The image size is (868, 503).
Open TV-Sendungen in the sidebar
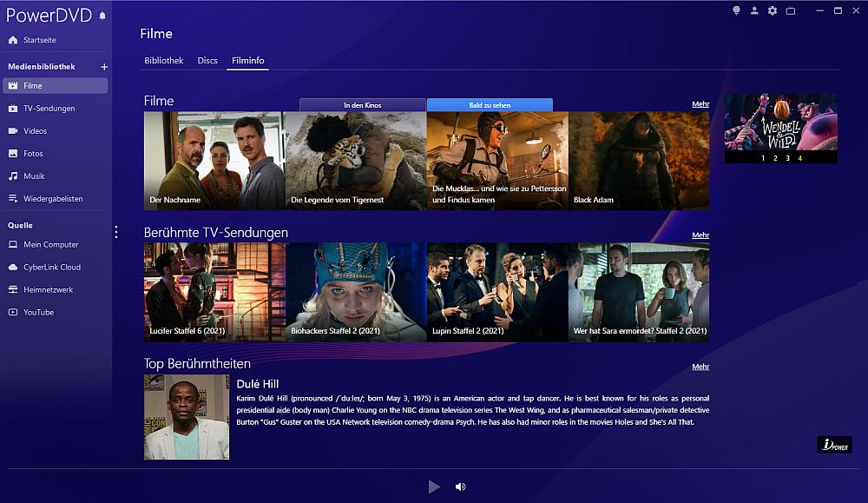[55, 108]
